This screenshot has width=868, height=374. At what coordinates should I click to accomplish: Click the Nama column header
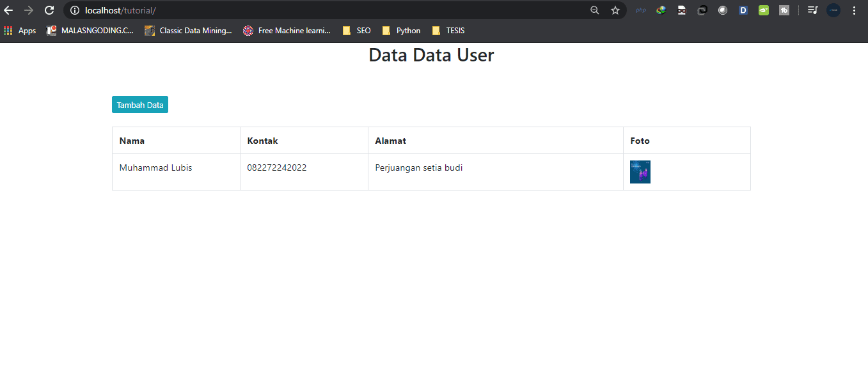click(x=176, y=141)
